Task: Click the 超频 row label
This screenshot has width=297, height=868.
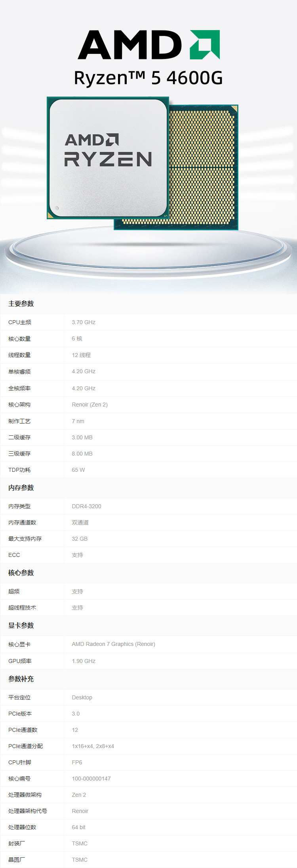Action: [14, 591]
